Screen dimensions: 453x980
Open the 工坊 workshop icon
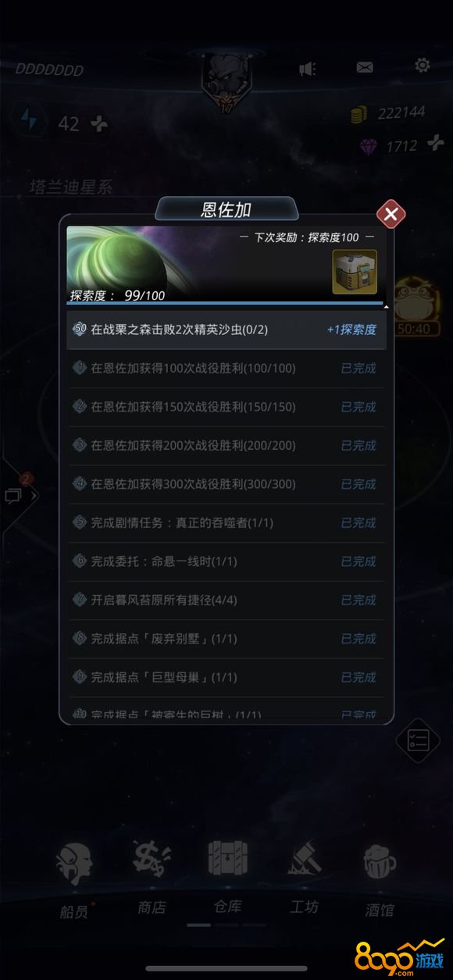(x=305, y=878)
